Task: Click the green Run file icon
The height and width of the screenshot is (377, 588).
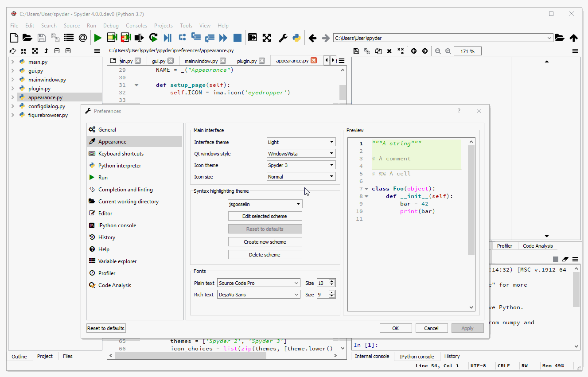Action: pos(97,38)
